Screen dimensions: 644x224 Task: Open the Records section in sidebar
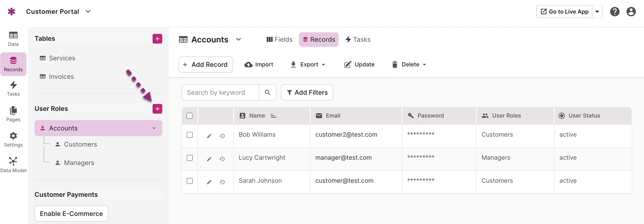(13, 64)
